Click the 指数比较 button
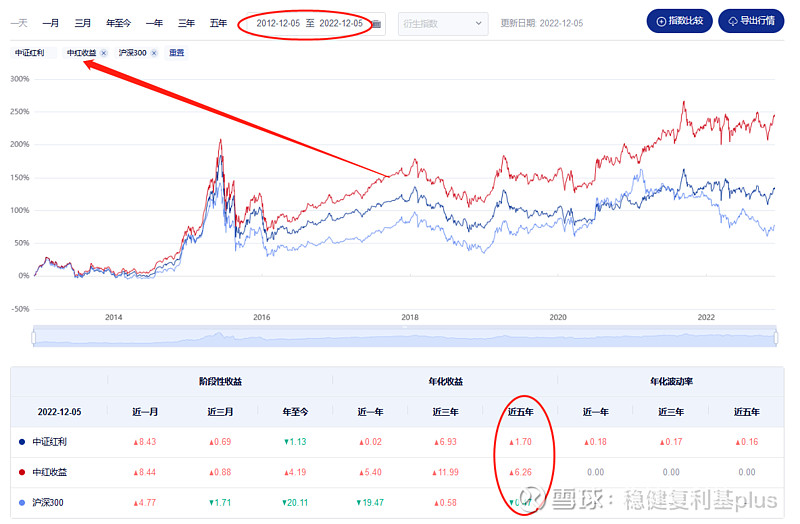The image size is (800, 524). [x=679, y=21]
